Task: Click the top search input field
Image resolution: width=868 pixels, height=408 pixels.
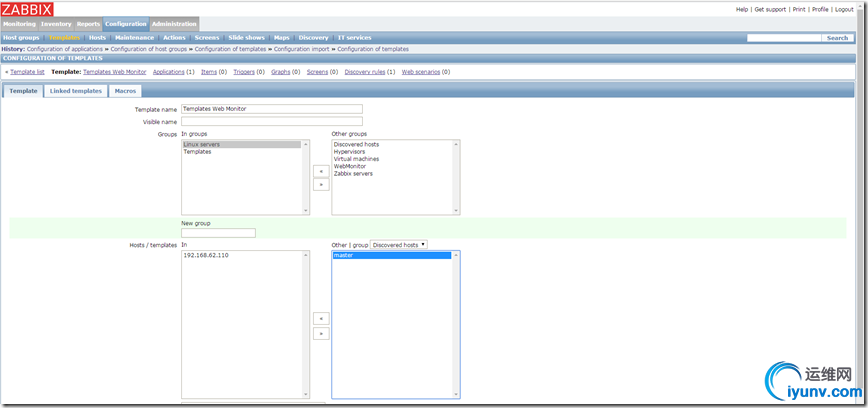Action: [x=783, y=38]
